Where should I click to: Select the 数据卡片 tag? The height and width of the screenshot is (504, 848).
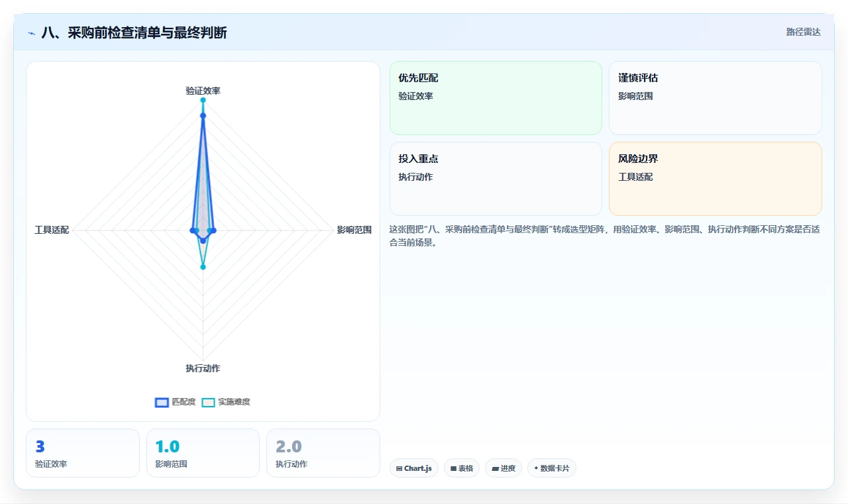[x=552, y=468]
